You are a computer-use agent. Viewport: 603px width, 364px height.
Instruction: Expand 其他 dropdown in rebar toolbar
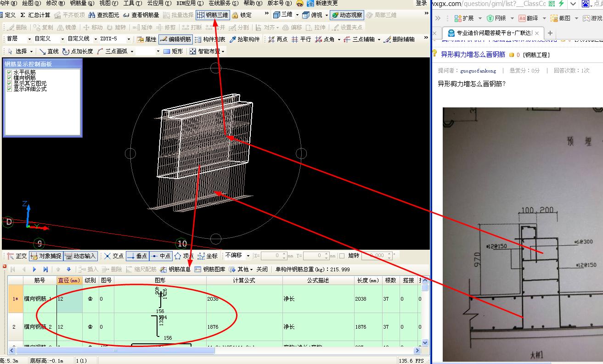point(252,269)
